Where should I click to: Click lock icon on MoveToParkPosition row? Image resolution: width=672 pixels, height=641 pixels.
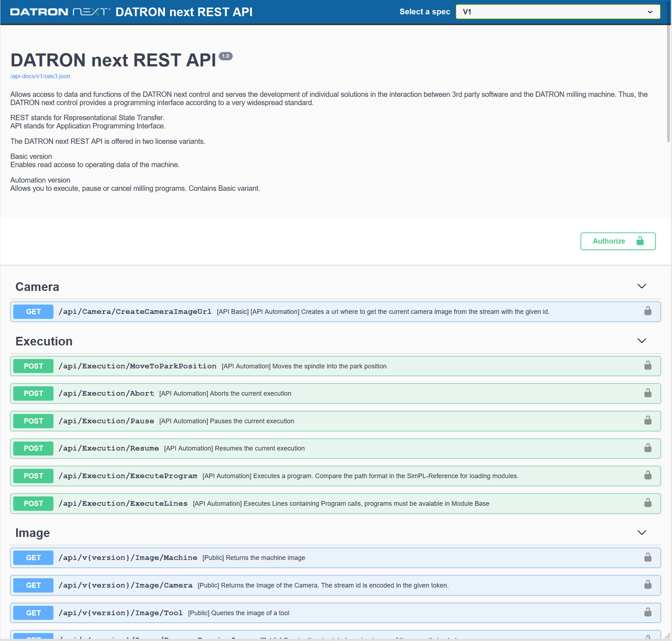pos(648,366)
